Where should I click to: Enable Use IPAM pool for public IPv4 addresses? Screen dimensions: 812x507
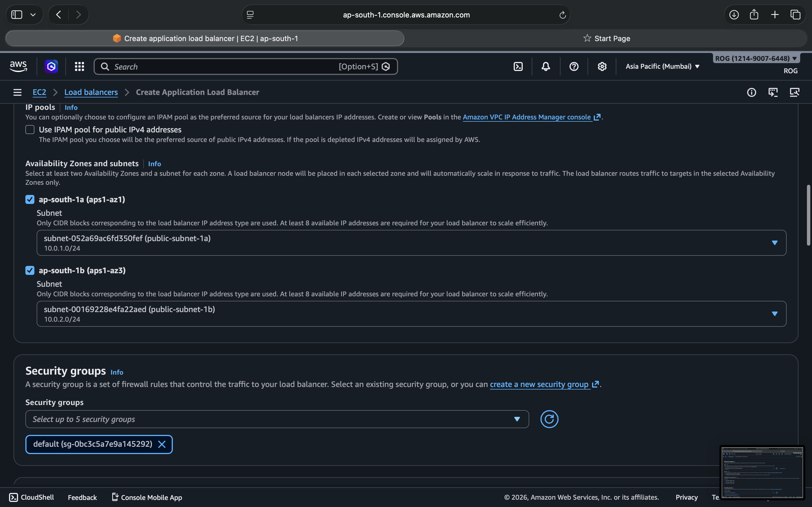coord(30,130)
